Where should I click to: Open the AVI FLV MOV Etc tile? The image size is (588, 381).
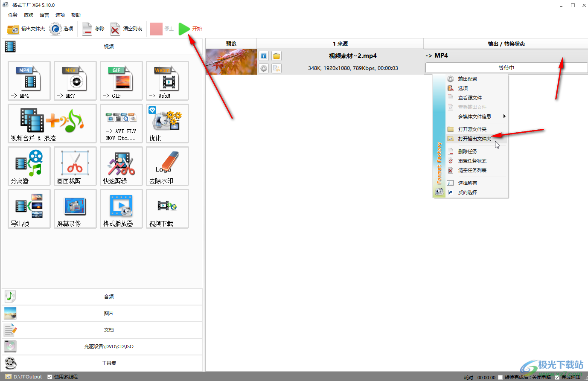point(121,123)
